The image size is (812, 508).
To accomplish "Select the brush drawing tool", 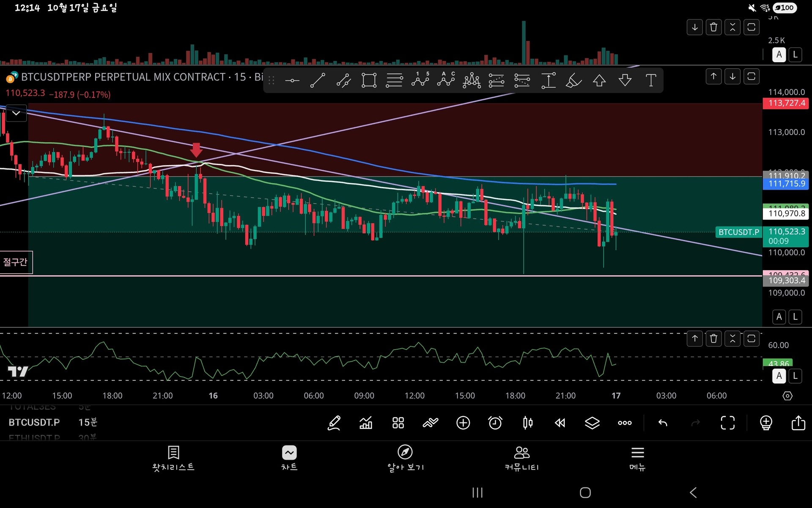I will [573, 80].
